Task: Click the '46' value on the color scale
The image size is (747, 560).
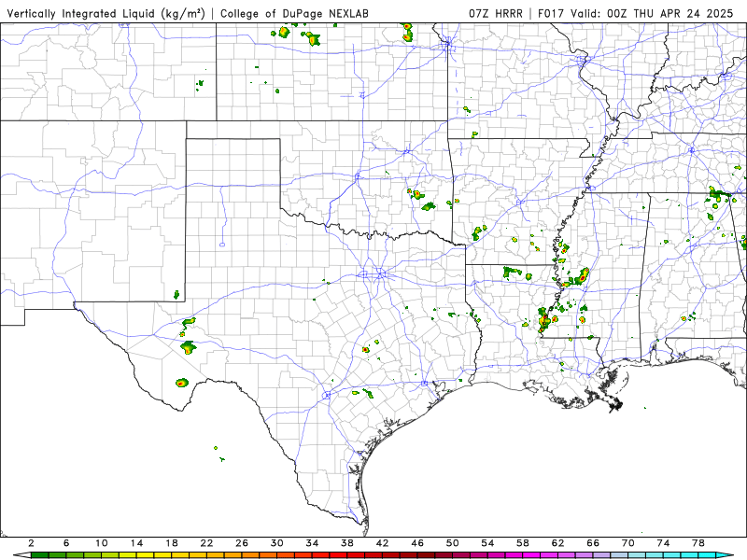Action: [x=417, y=543]
